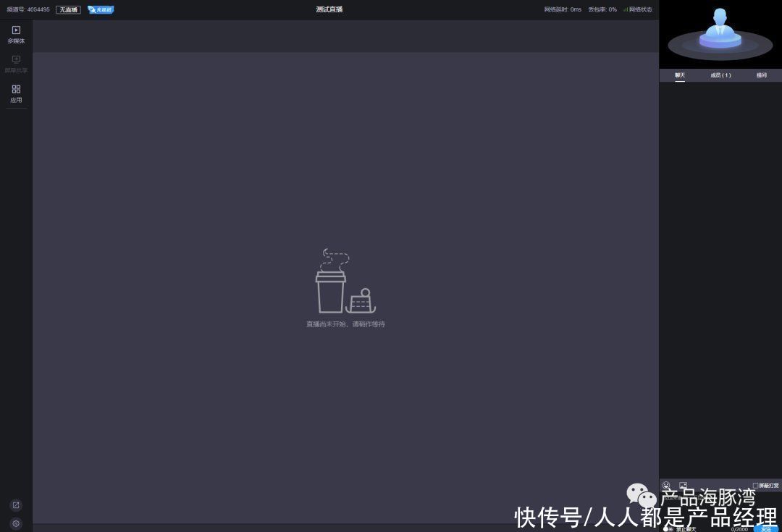Click the image upload icon in chat
Viewport: 782px width, 532px height.
click(x=683, y=486)
